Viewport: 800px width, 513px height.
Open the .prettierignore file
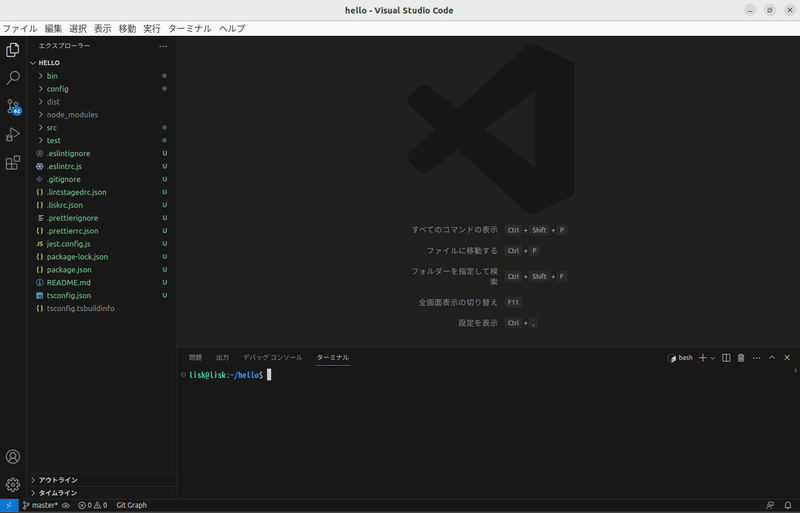coord(102,218)
